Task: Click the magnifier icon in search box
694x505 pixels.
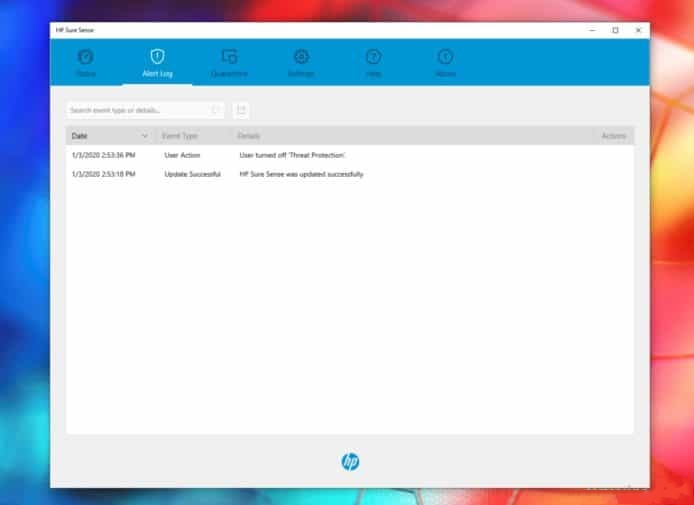Action: 216,110
